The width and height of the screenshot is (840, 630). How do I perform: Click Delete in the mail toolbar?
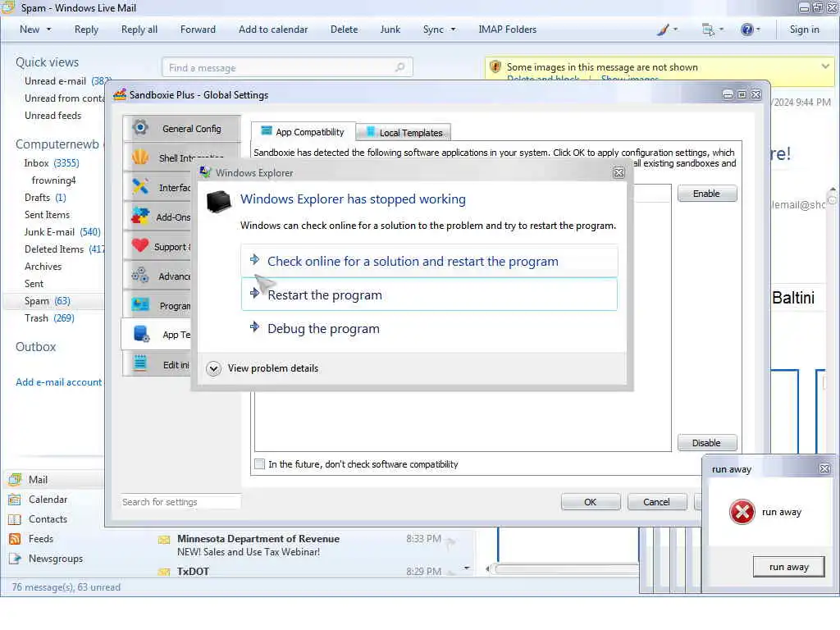344,30
